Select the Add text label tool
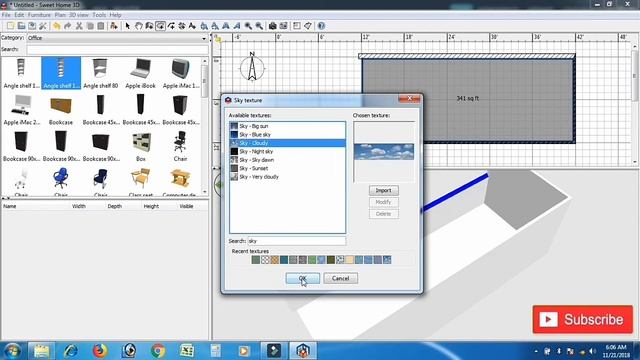 [192, 26]
